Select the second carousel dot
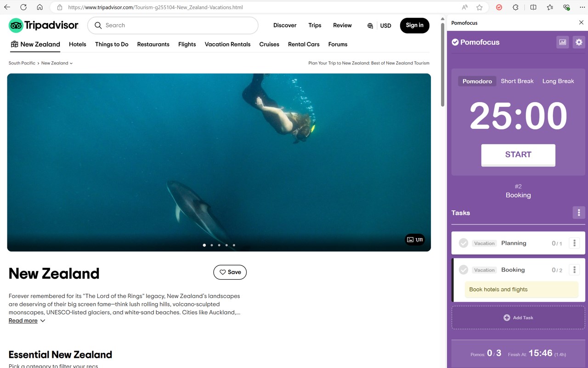 [212, 245]
